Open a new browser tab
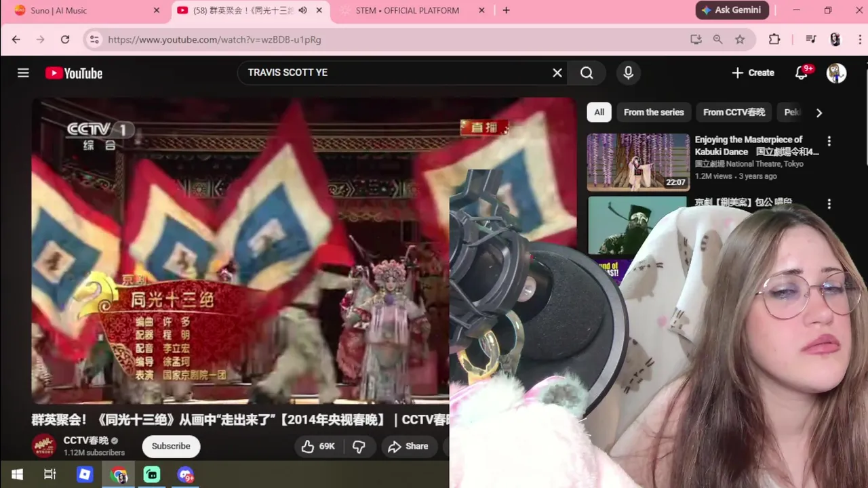The width and height of the screenshot is (868, 488). pos(506,10)
